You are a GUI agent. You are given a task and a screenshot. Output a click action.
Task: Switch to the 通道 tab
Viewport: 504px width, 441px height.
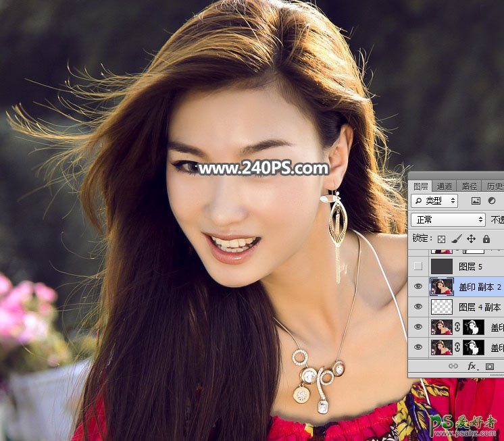(445, 186)
